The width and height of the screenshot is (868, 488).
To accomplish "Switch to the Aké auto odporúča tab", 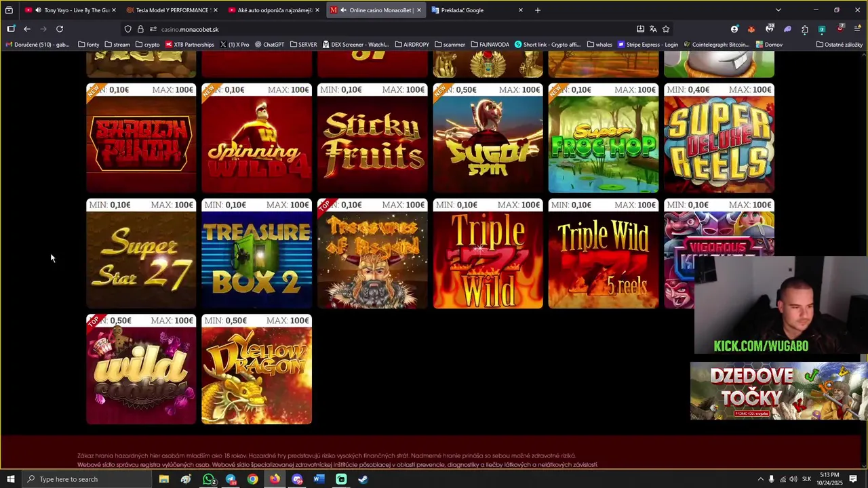I will point(273,10).
